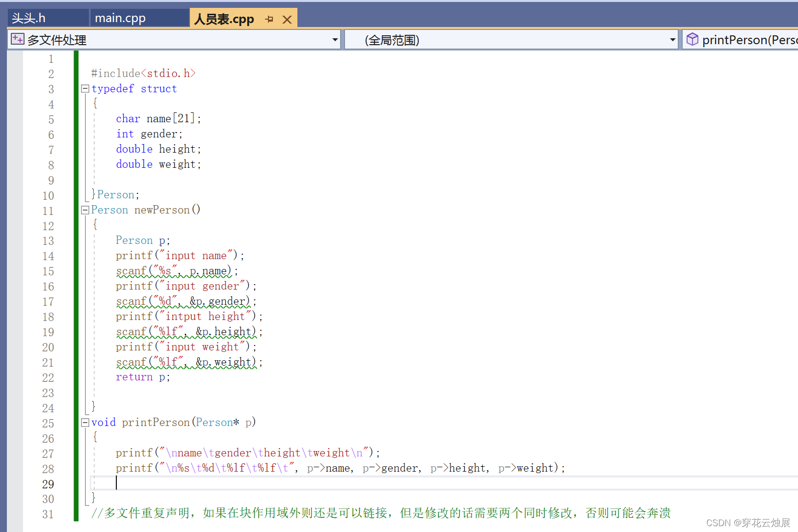
Task: Collapse the typedef struct block
Action: [x=85, y=89]
